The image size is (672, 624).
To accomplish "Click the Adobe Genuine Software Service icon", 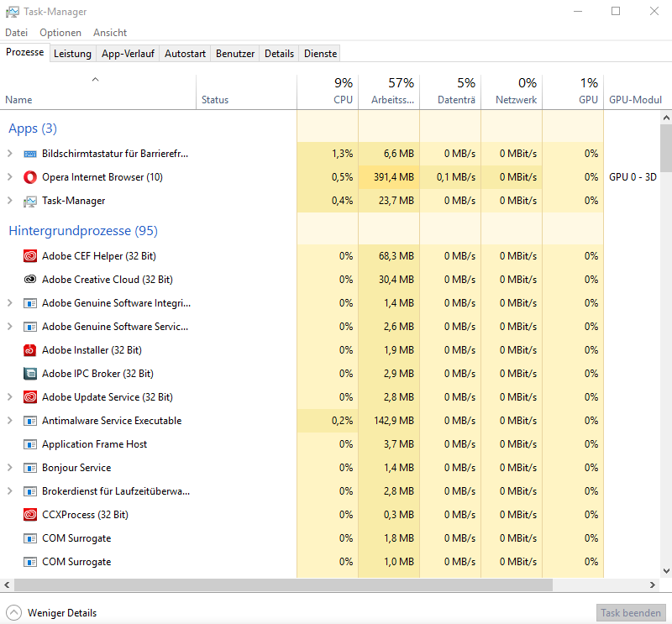I will [30, 327].
